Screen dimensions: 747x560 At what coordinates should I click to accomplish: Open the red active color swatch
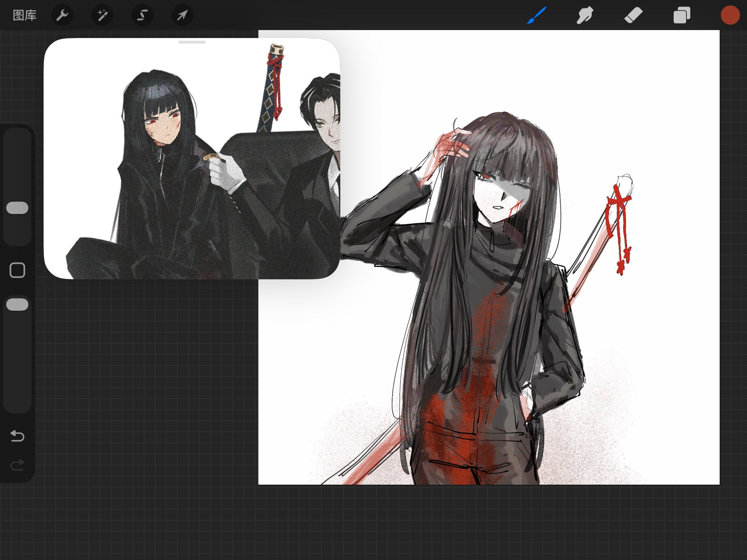pos(730,15)
